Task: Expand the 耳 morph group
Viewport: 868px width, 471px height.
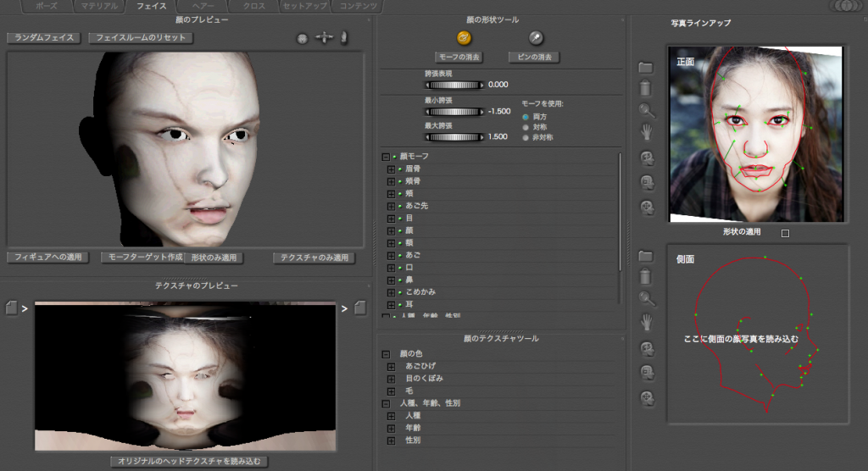Action: click(x=391, y=305)
